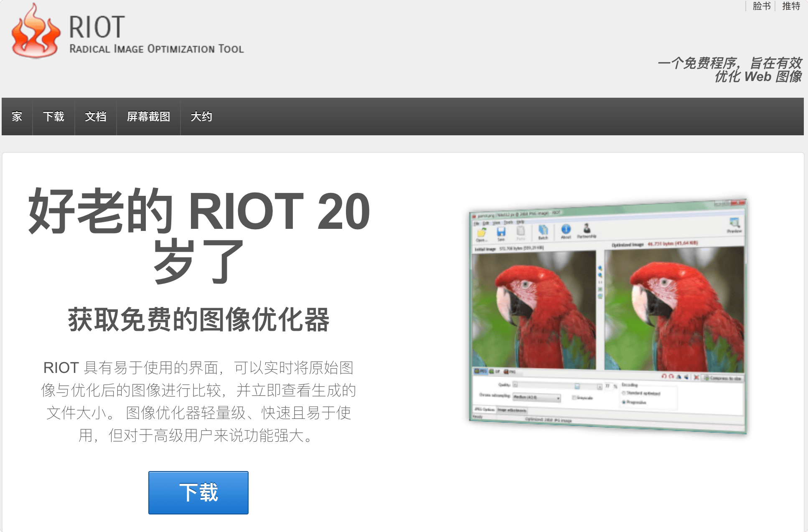Click the RIOT flame logo icon
This screenshot has height=532, width=808.
[x=36, y=31]
